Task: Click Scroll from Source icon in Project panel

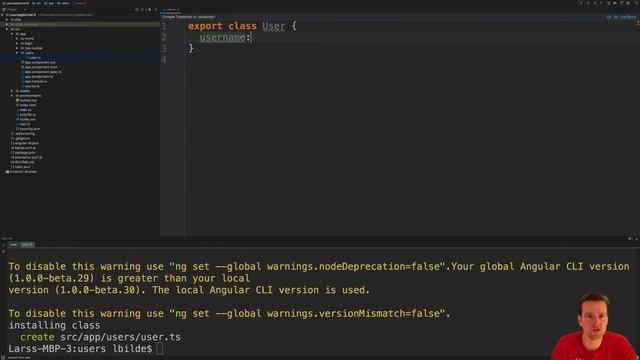Action: [x=137, y=9]
